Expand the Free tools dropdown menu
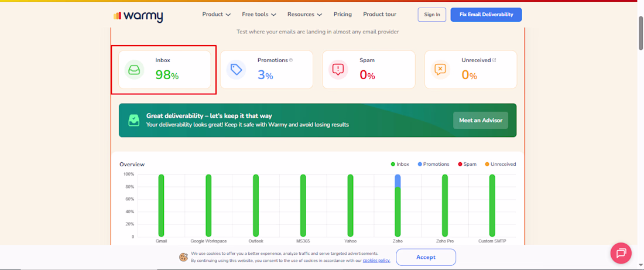 pos(259,15)
